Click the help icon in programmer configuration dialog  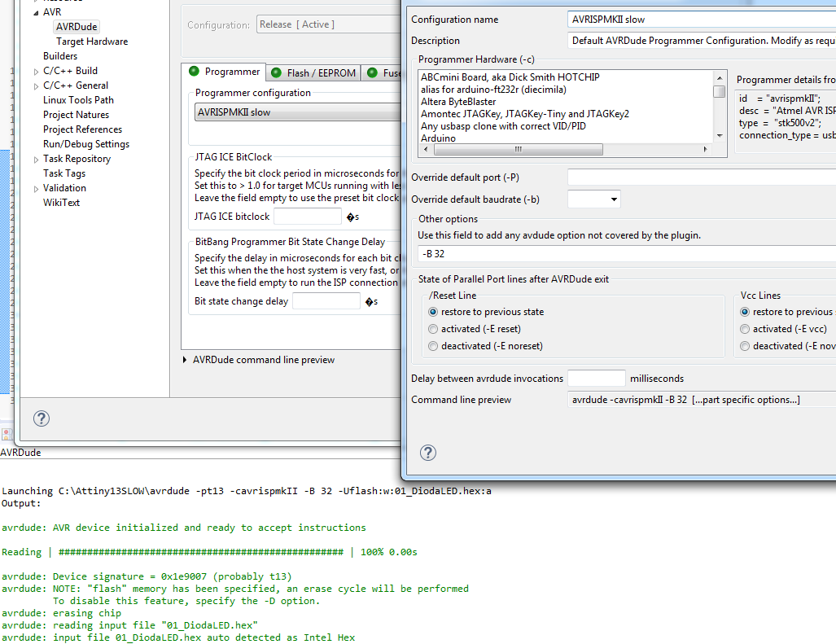click(427, 453)
